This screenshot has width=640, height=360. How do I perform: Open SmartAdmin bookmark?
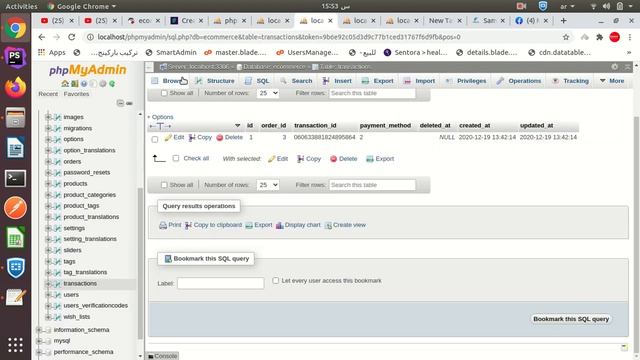click(171, 52)
